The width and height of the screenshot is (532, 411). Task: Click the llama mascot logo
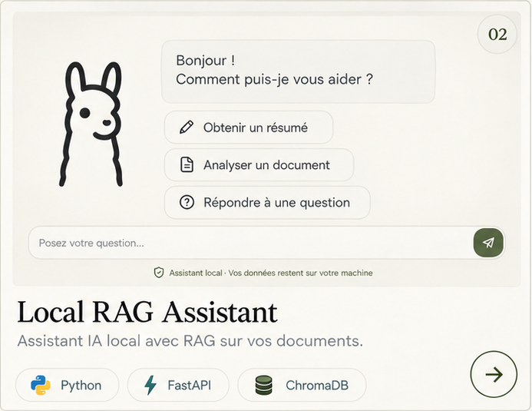click(x=91, y=124)
